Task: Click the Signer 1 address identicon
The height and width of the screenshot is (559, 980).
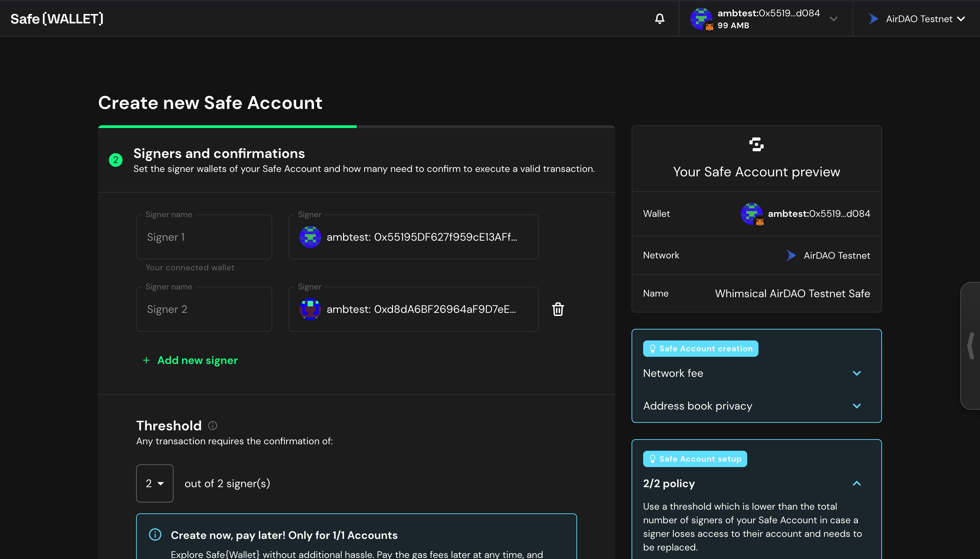Action: click(310, 237)
